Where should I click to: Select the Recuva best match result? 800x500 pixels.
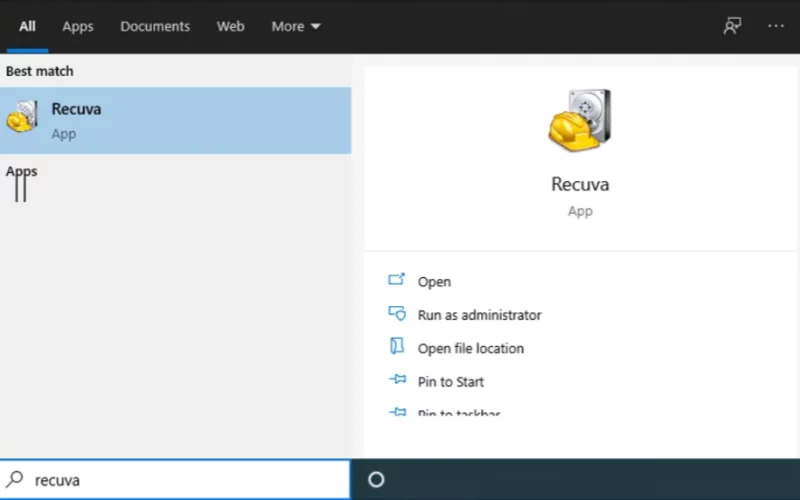coord(176,120)
